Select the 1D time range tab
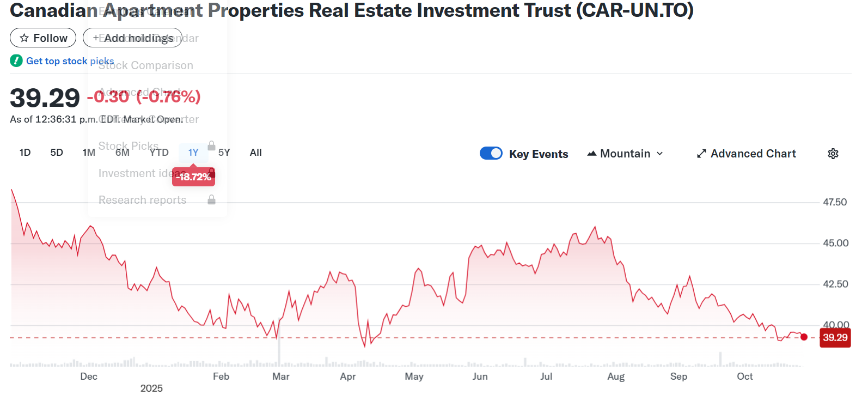The height and width of the screenshot is (401, 868). [x=25, y=153]
